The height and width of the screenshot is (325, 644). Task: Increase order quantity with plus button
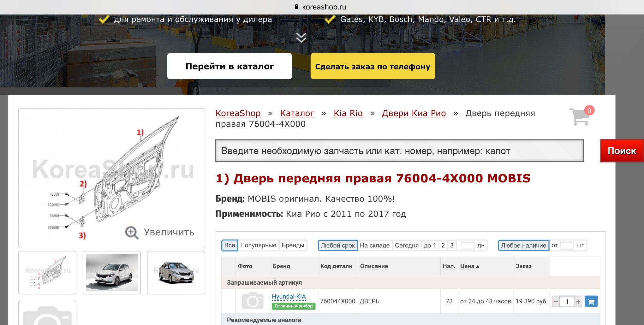pos(578,302)
